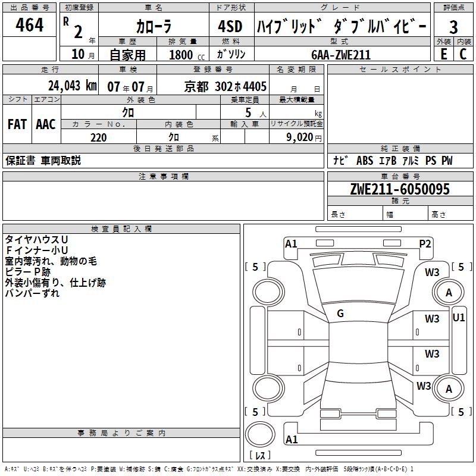Click fuel type ガソリン
Viewport: 476px width, 476px height.
point(231,54)
